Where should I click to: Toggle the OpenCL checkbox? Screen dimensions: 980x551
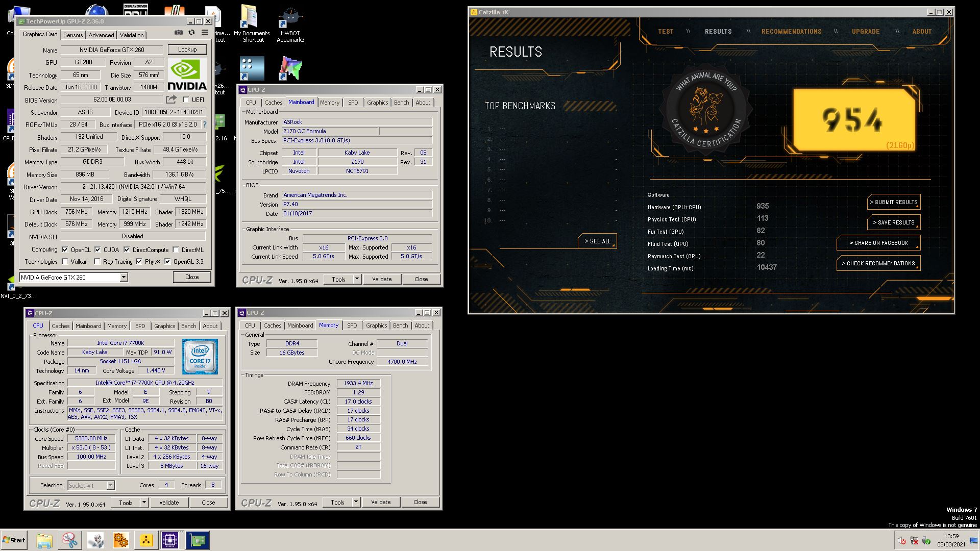pos(65,249)
